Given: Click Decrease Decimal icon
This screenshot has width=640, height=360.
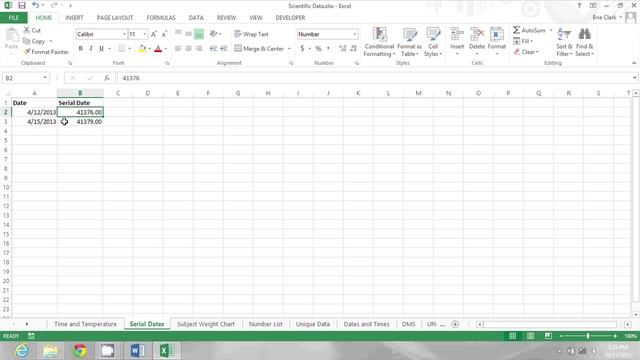Looking at the screenshot, I should tap(353, 49).
